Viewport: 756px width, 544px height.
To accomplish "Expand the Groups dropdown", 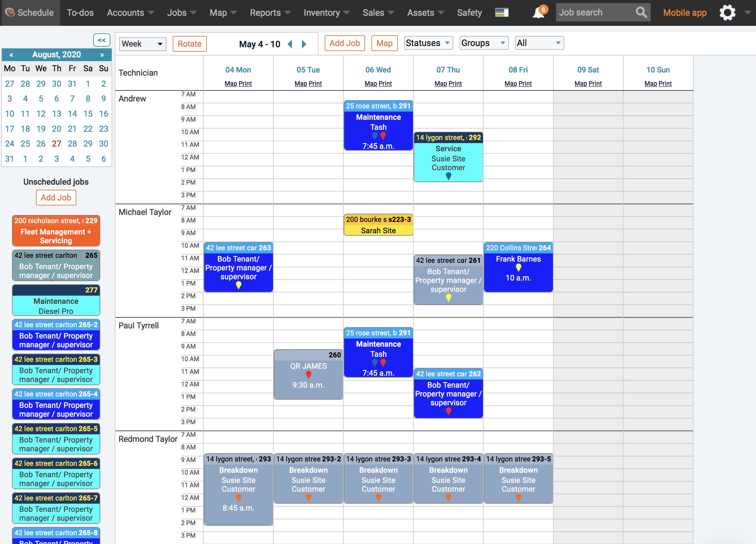I will pyautogui.click(x=484, y=43).
